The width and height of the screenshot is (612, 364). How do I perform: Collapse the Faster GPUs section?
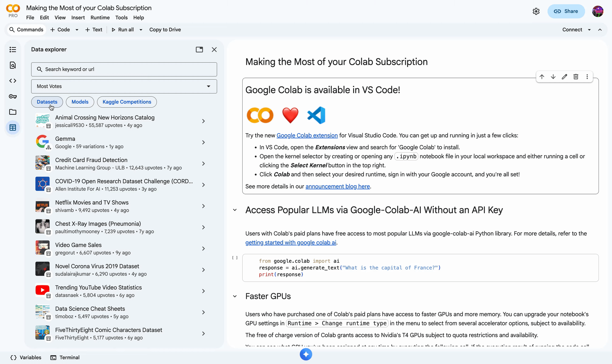point(235,296)
